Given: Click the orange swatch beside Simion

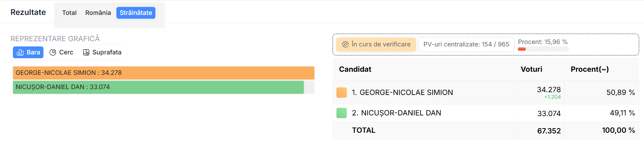Looking at the screenshot, I should coord(342,93).
